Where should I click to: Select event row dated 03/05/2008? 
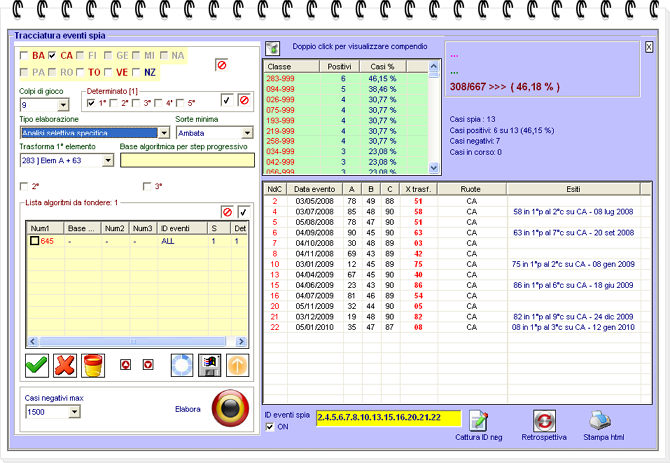(457, 201)
